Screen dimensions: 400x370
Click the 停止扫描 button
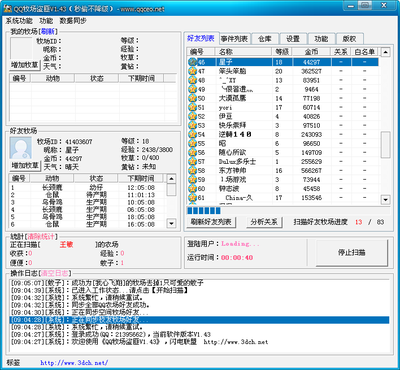[x=352, y=252]
